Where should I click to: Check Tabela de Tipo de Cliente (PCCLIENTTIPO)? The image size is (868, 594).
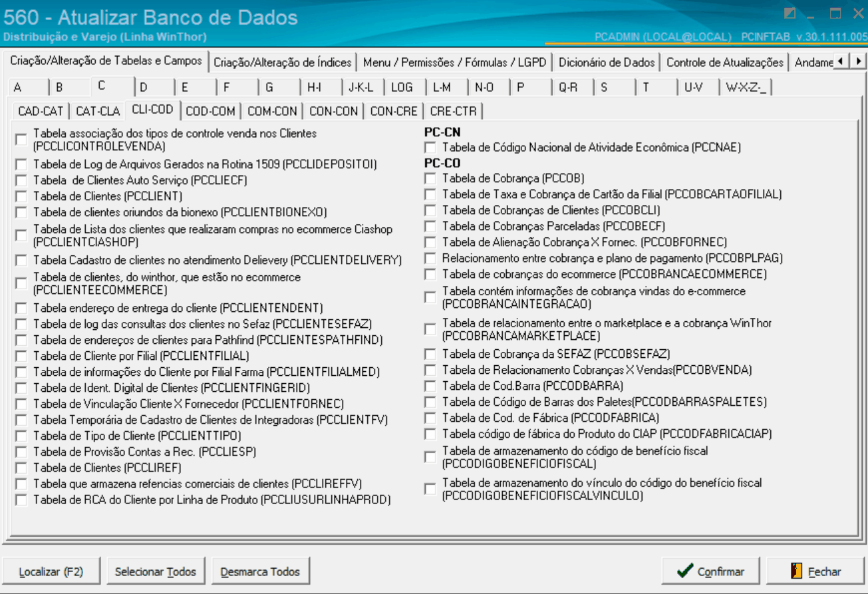point(21,436)
